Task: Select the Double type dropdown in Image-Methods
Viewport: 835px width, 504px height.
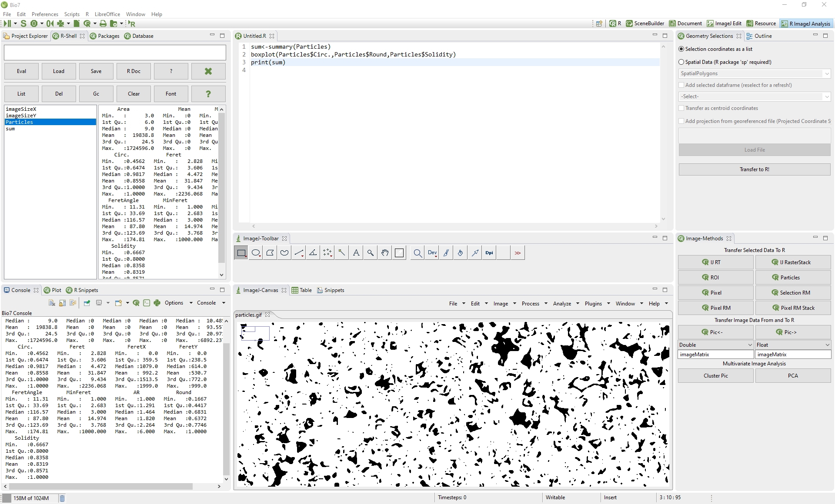Action: [715, 345]
